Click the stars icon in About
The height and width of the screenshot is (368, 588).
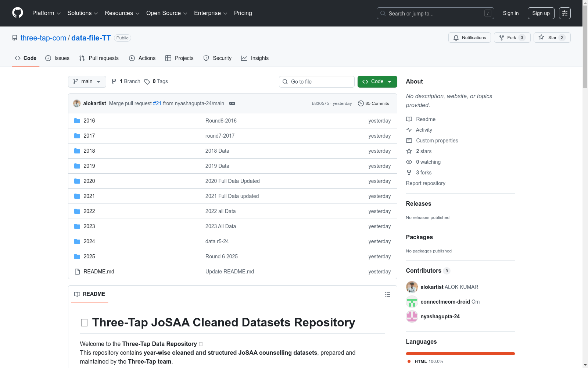409,151
